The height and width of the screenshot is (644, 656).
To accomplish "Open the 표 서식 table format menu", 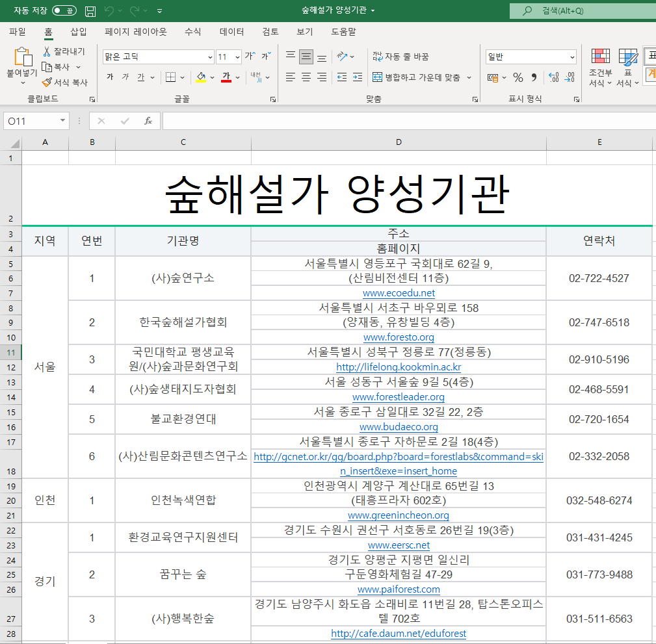I will tap(627, 67).
